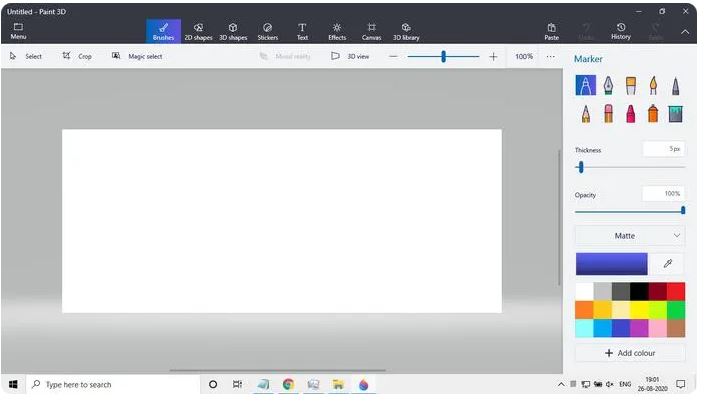The width and height of the screenshot is (709, 401).
Task: Select the Fill bucket tool
Action: click(x=676, y=114)
